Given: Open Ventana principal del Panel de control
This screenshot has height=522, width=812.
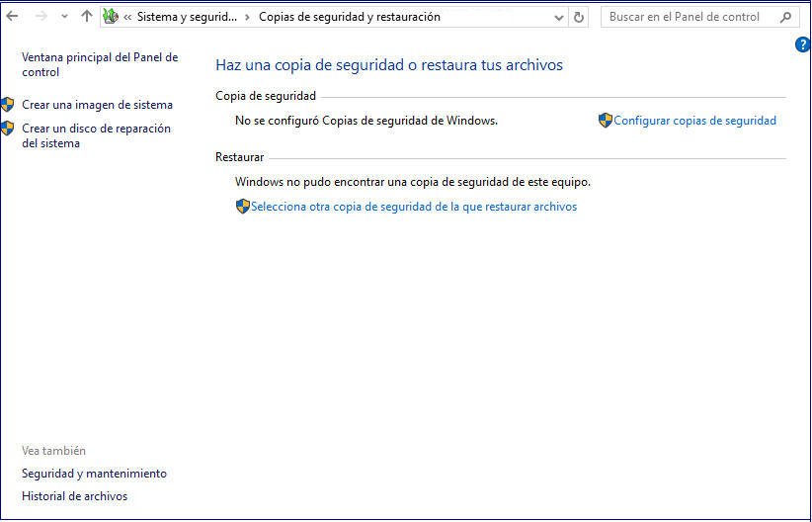Looking at the screenshot, I should click(100, 65).
